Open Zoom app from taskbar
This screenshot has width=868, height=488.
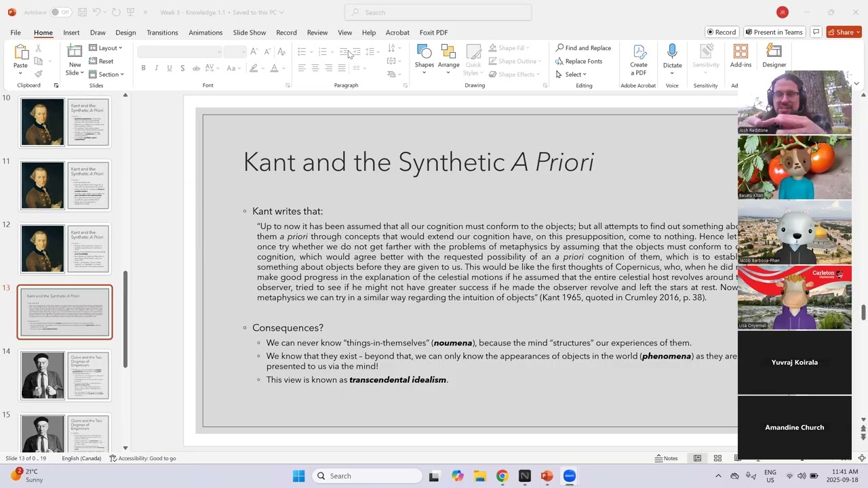pos(569,476)
